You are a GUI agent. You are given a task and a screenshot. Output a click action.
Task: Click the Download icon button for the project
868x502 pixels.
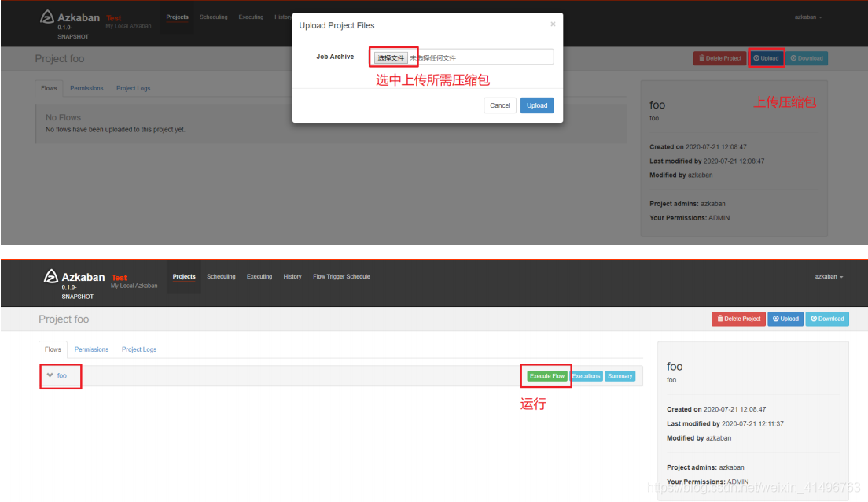(x=807, y=57)
